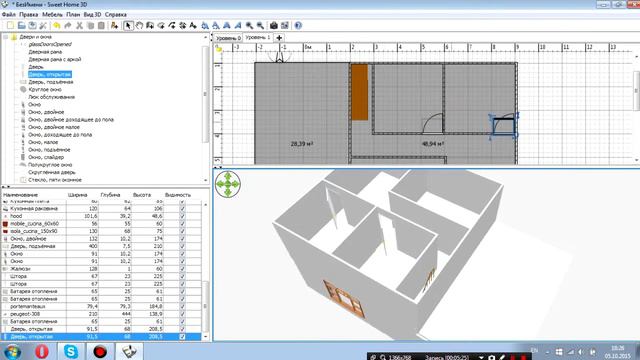Click the 3D view navigation arrows control
640x360 pixels.
(x=228, y=184)
